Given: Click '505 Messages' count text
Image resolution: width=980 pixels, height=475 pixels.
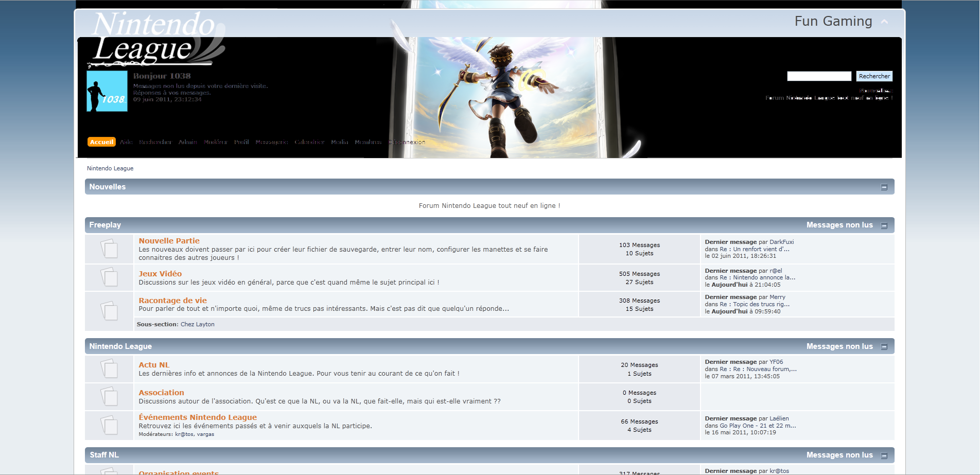Looking at the screenshot, I should (x=639, y=274).
